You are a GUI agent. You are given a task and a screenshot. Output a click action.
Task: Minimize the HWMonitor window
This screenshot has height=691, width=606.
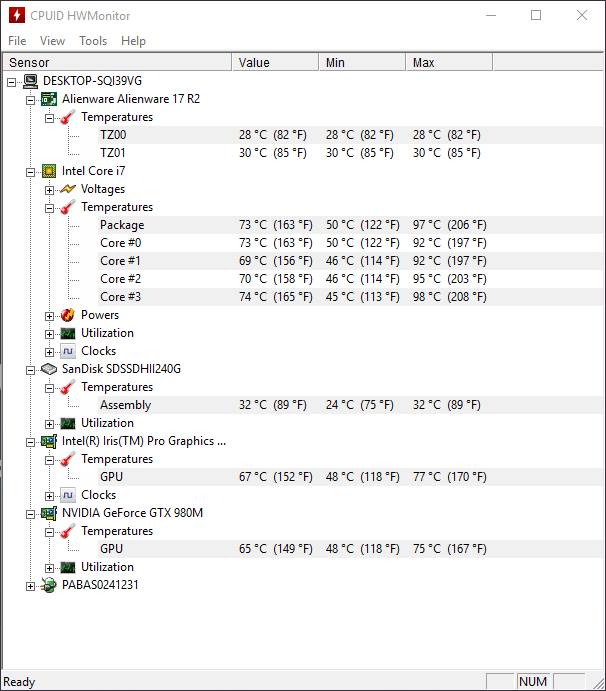pyautogui.click(x=491, y=15)
